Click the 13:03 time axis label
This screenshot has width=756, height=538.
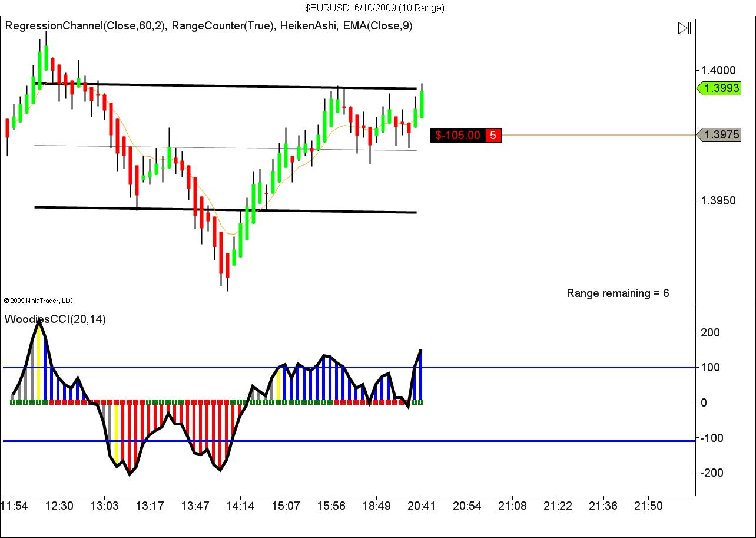click(x=104, y=506)
